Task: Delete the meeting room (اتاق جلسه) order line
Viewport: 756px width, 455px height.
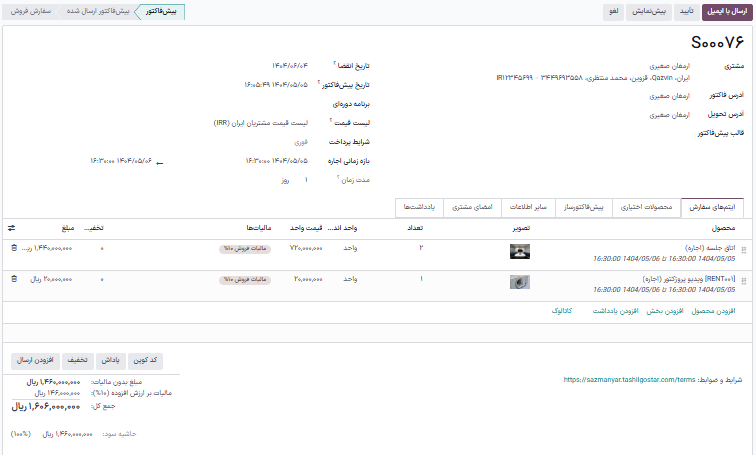Action: pos(13,247)
